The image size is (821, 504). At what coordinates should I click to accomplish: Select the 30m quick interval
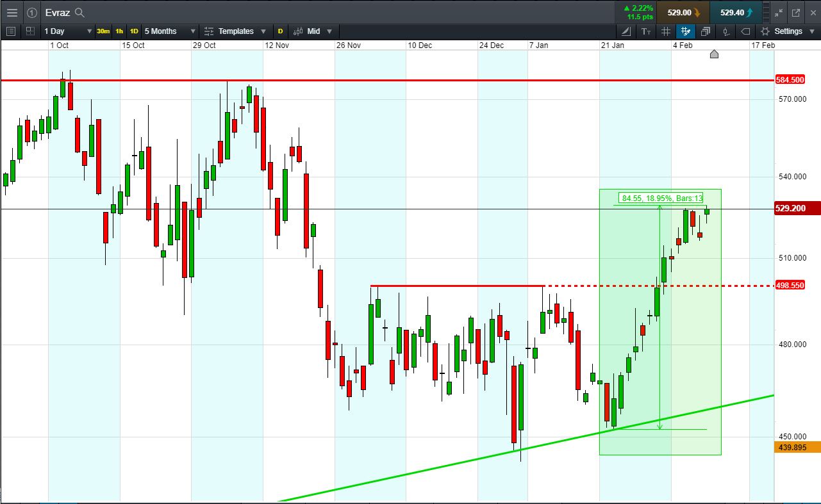click(x=103, y=31)
